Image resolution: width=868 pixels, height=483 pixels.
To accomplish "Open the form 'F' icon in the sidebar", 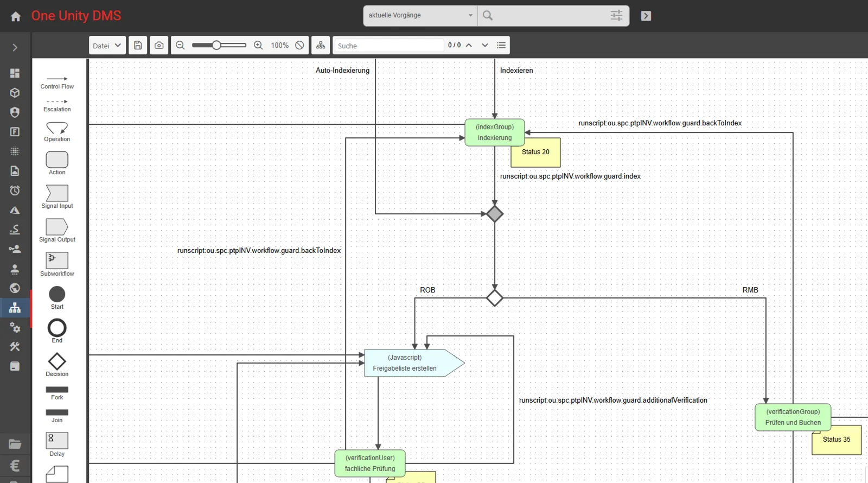I will click(15, 132).
